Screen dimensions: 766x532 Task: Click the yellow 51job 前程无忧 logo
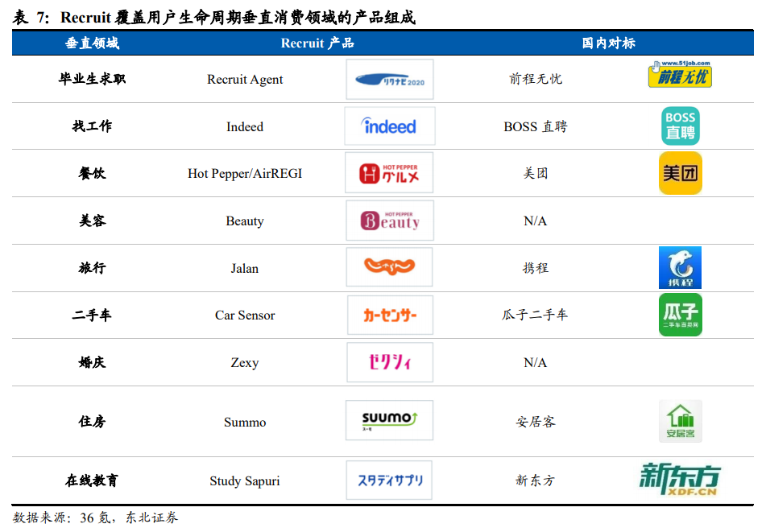[680, 74]
